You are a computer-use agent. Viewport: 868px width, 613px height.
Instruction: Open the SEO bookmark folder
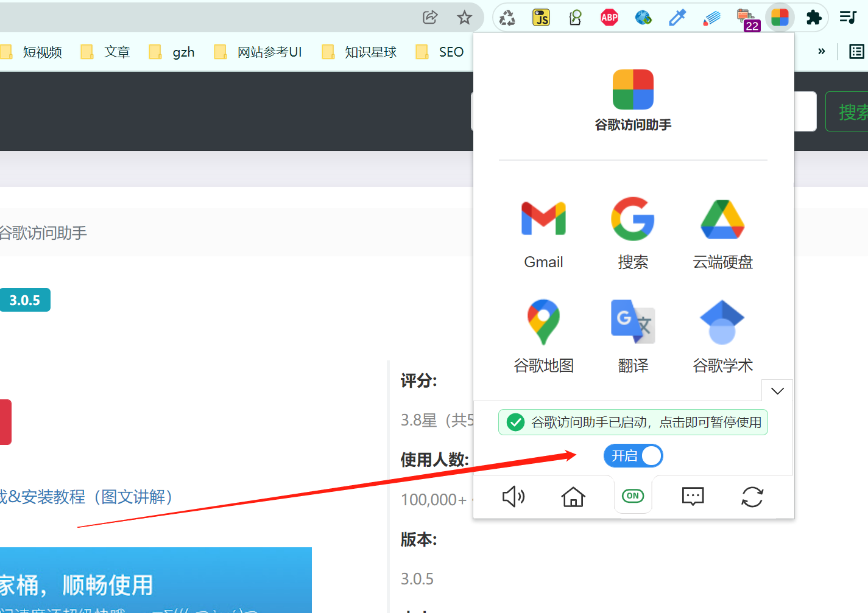(440, 52)
